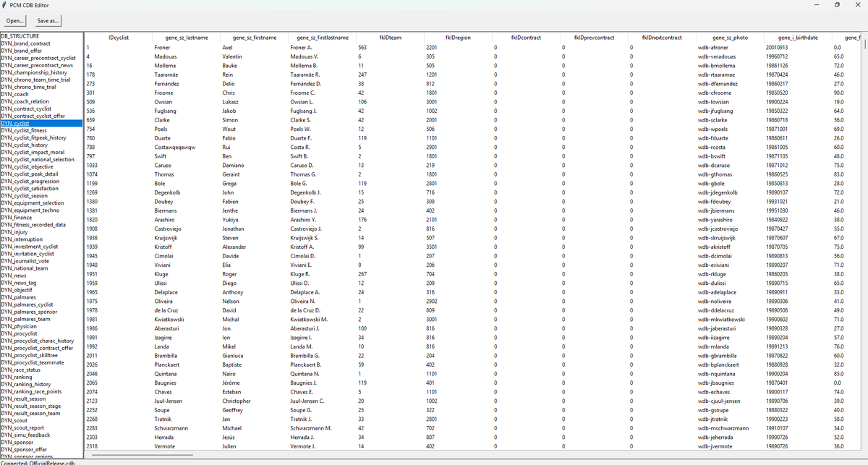
Task: Select DB_STRUCTURE in the table list
Action: [20, 36]
